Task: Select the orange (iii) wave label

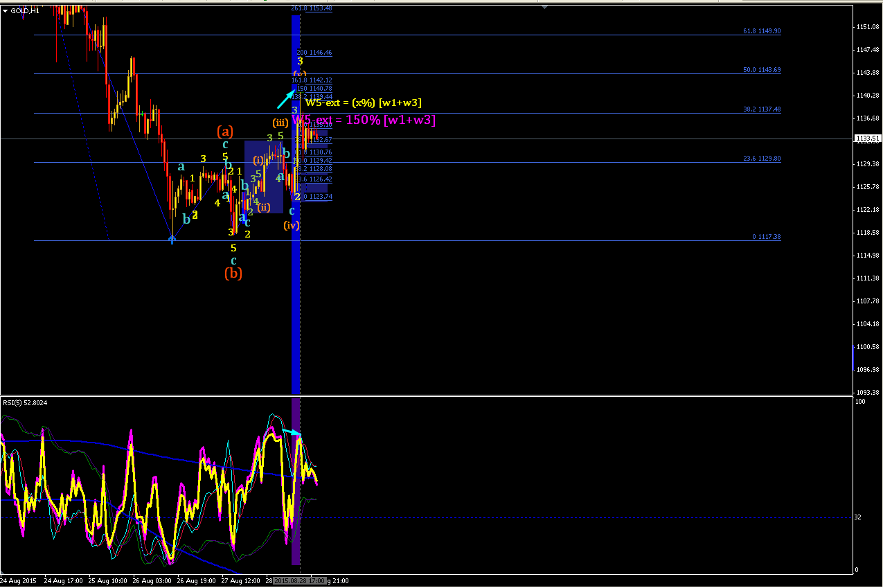Action: (x=280, y=123)
